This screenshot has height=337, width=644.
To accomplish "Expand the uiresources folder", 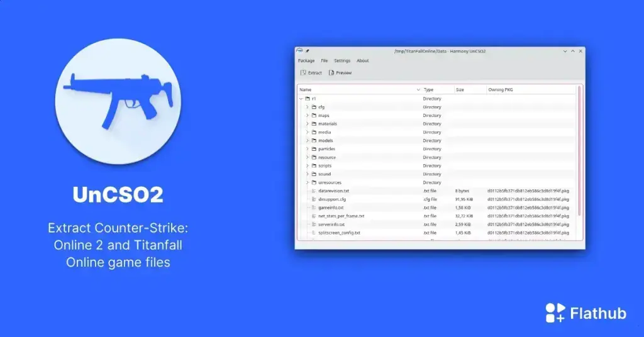I will tap(307, 183).
